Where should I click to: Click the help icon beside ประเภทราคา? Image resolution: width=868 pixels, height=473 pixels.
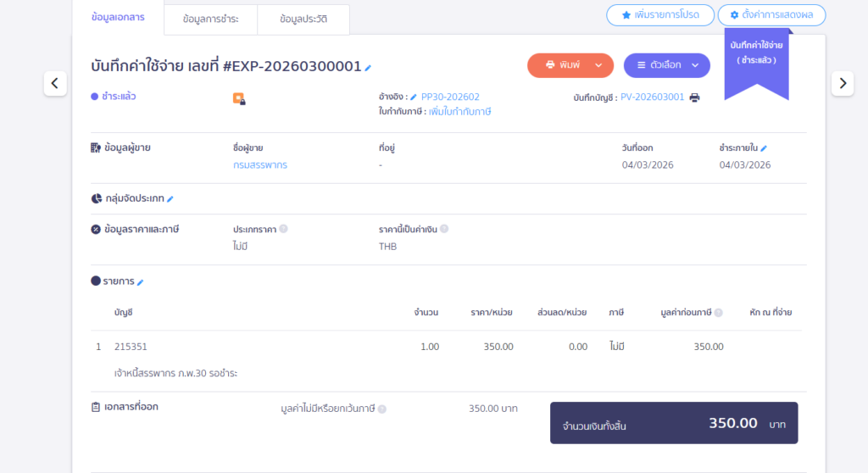tap(283, 229)
